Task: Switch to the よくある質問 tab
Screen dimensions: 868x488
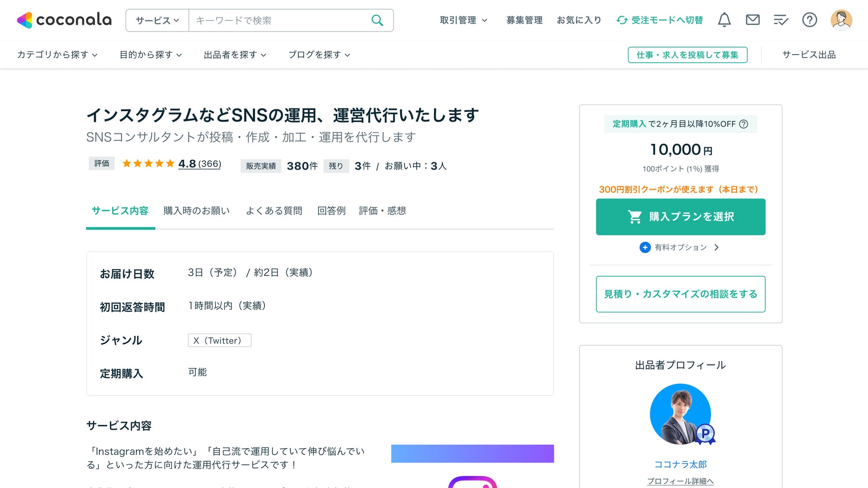Action: click(x=274, y=211)
